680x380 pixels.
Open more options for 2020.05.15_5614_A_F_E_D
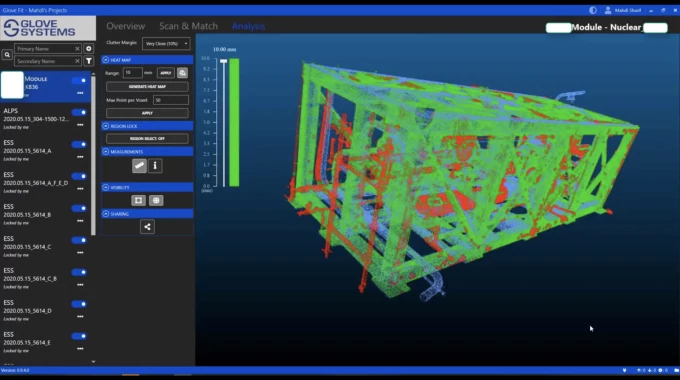(x=80, y=189)
